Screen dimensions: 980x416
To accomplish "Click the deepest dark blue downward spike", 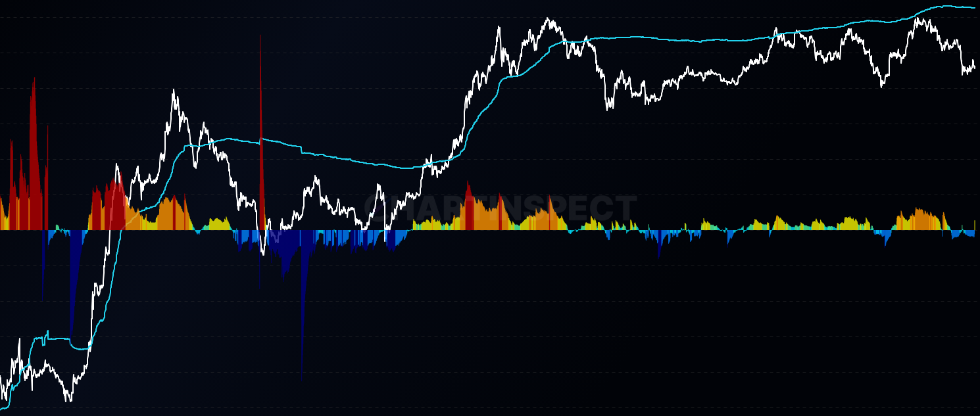I will pyautogui.click(x=302, y=306).
